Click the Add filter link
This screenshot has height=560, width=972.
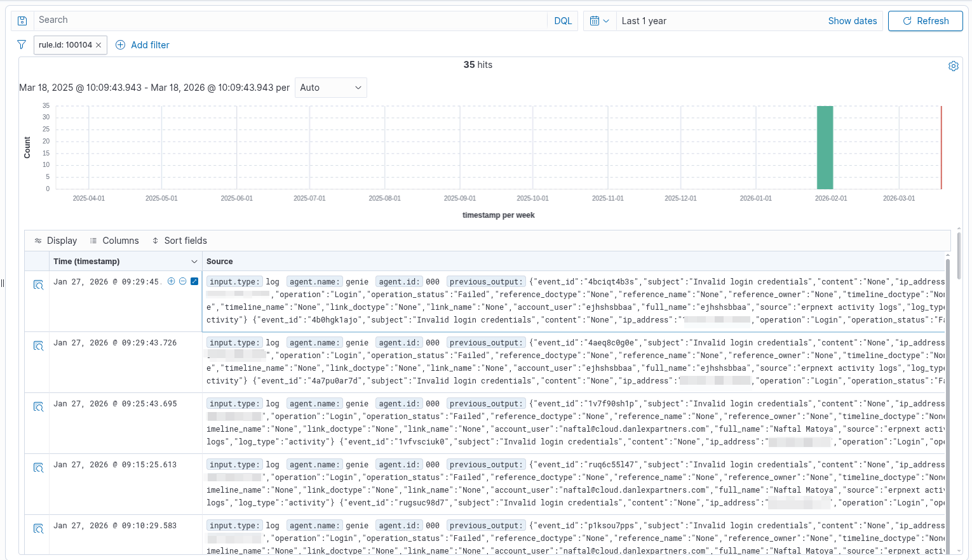pyautogui.click(x=143, y=45)
